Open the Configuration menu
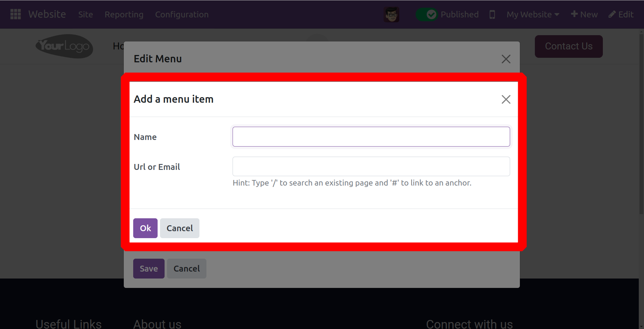The height and width of the screenshot is (329, 644). tap(182, 15)
